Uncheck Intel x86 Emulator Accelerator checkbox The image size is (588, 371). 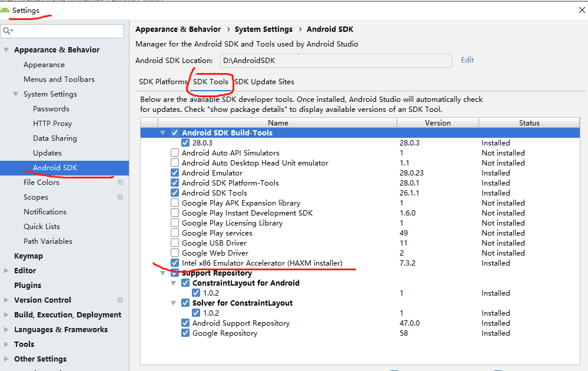(x=175, y=263)
